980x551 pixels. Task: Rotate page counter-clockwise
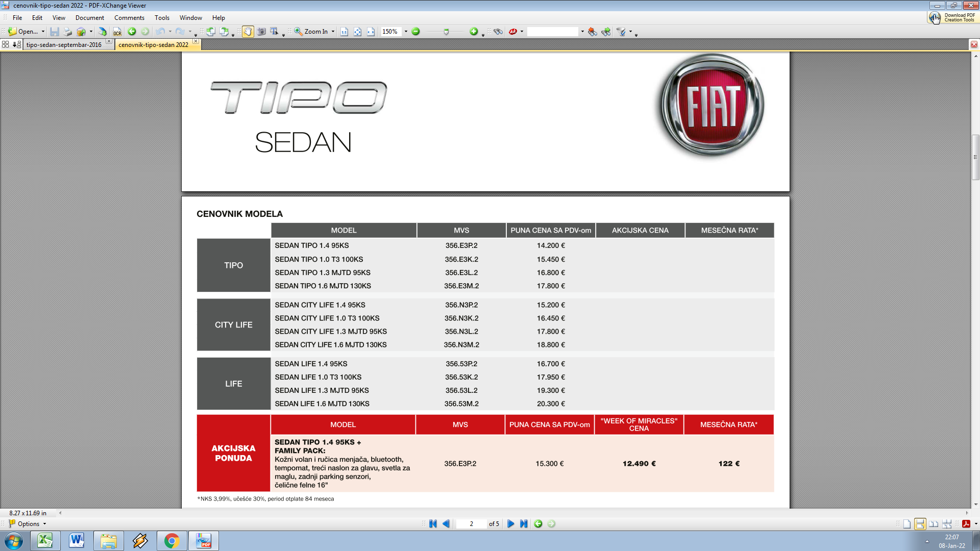(210, 32)
